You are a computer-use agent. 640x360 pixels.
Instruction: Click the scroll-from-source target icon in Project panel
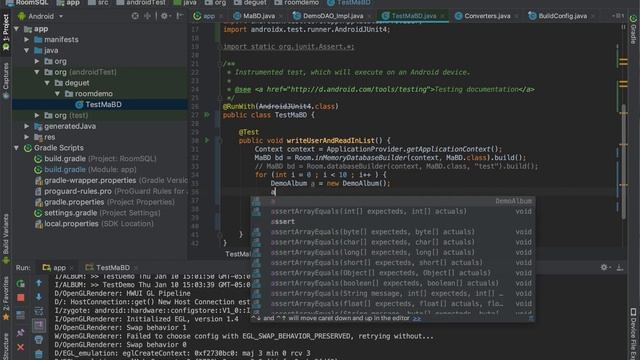click(135, 16)
